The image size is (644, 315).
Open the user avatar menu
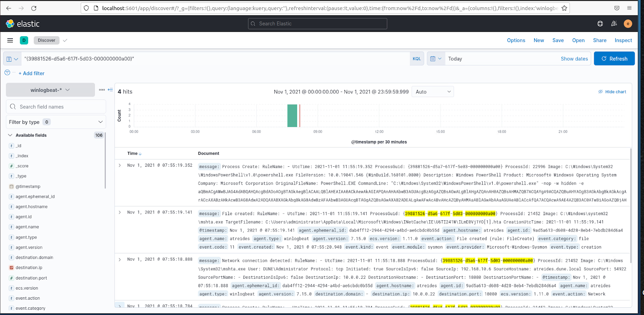628,24
